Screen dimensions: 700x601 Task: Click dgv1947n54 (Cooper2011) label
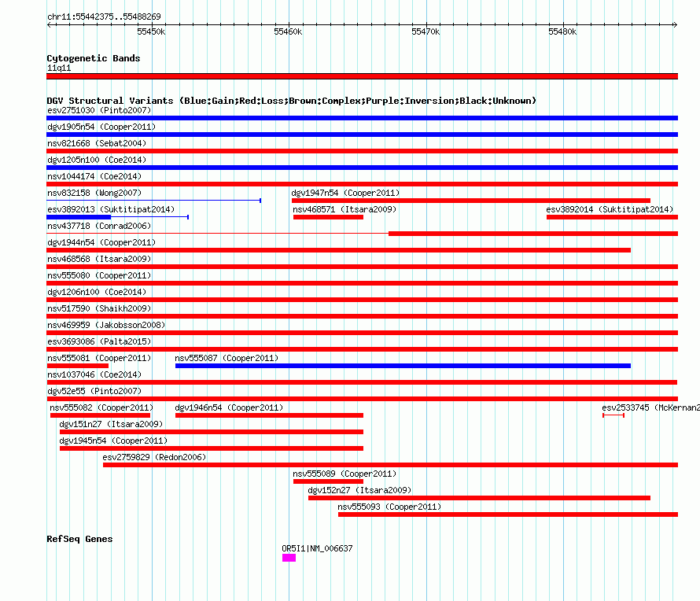click(345, 193)
